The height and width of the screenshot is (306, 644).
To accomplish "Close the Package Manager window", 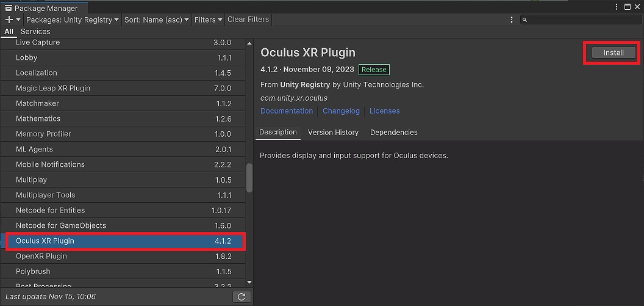I will (637, 7).
